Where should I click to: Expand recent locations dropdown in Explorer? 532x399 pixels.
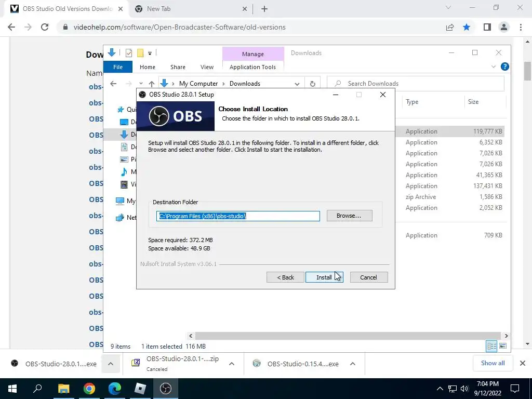click(x=141, y=84)
